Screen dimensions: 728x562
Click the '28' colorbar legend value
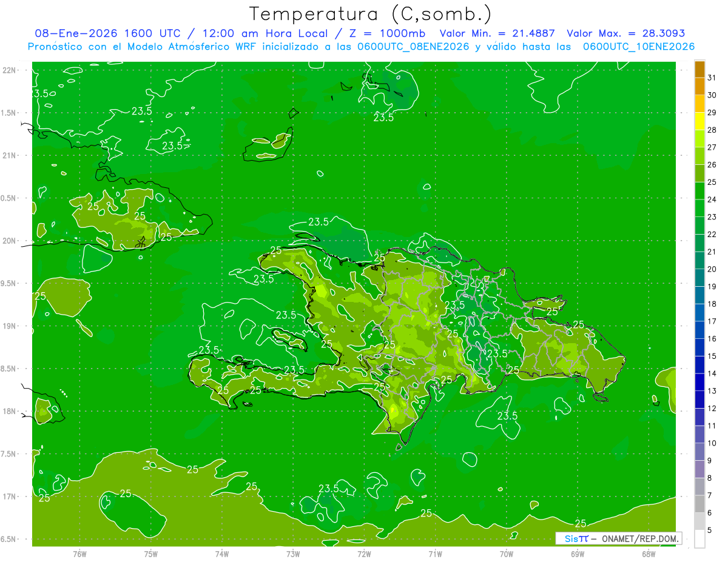click(x=712, y=130)
